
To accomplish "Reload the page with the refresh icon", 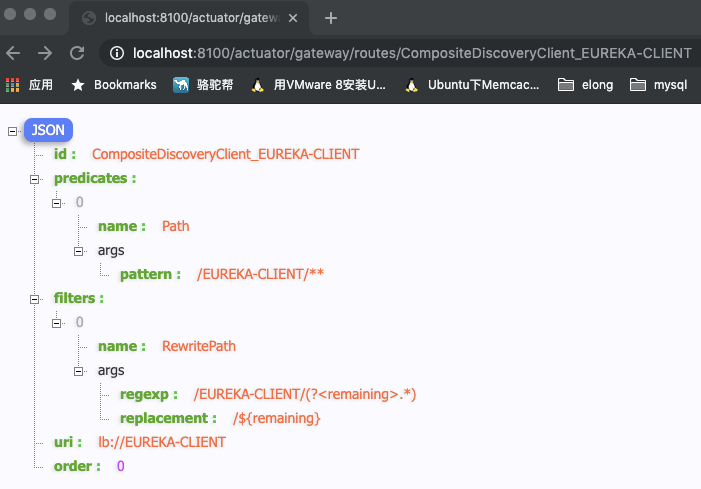I will click(77, 53).
